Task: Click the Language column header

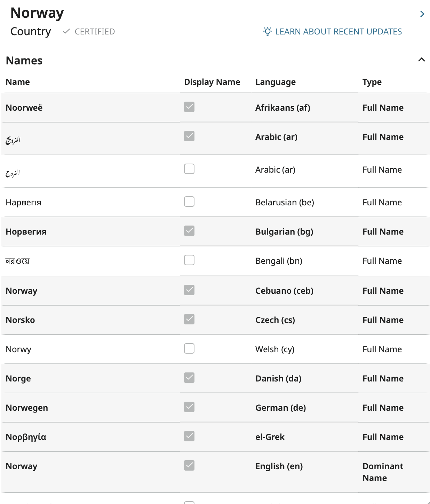Action: coord(275,82)
